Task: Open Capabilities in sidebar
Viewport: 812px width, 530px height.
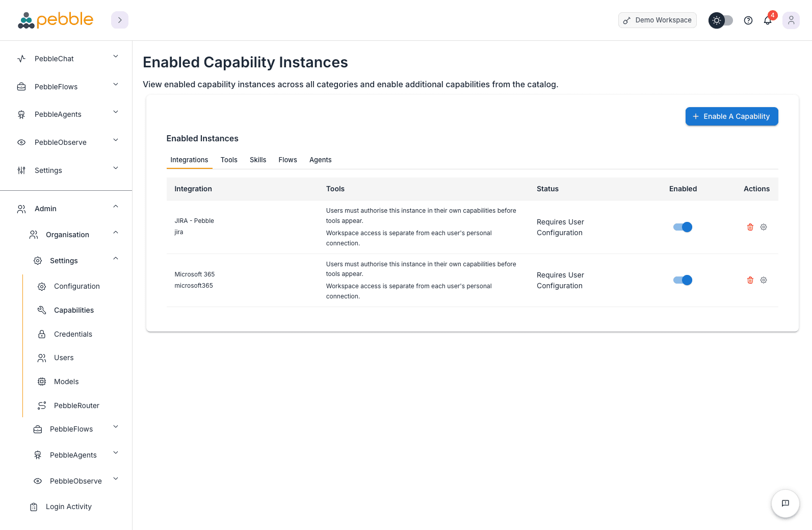Action: pos(74,311)
